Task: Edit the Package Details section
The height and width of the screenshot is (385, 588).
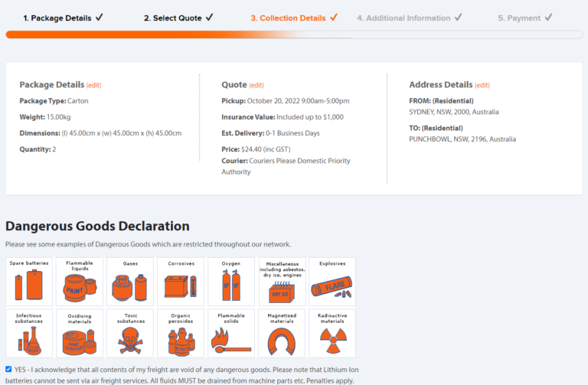Action: pos(93,85)
